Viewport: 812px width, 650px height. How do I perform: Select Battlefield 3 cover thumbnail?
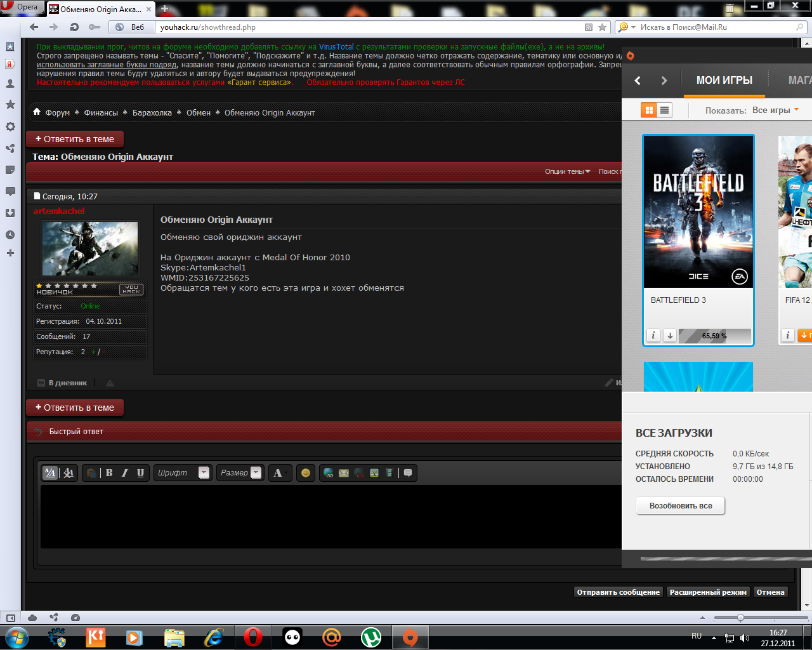click(x=698, y=212)
